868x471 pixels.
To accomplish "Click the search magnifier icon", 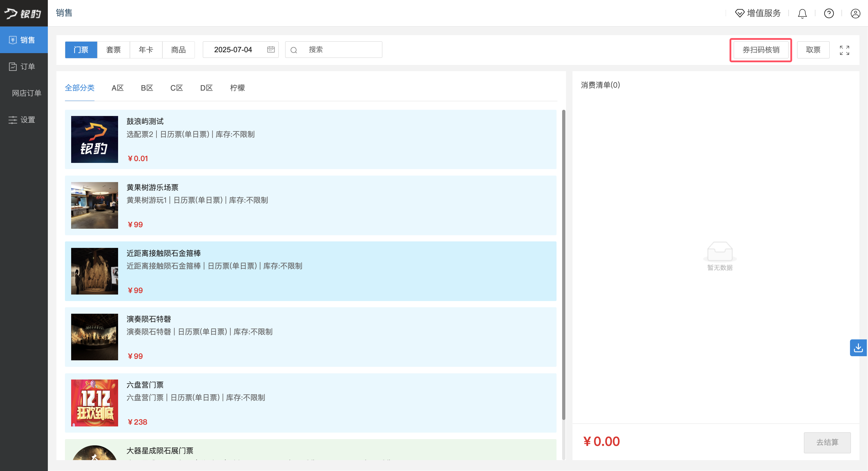I will point(294,50).
